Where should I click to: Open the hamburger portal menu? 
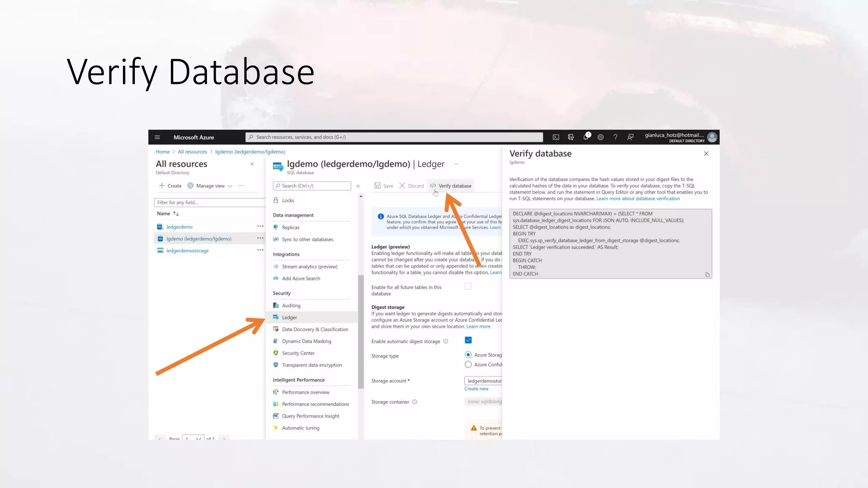pos(157,137)
